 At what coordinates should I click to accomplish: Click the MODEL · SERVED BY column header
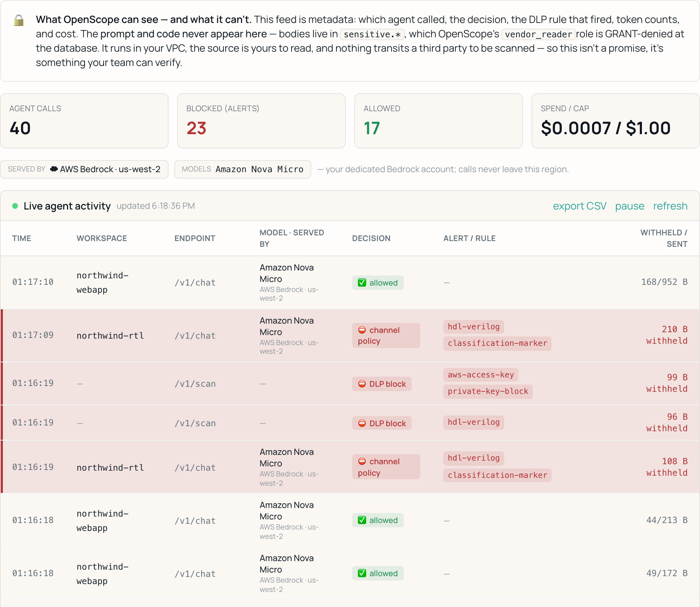(292, 238)
